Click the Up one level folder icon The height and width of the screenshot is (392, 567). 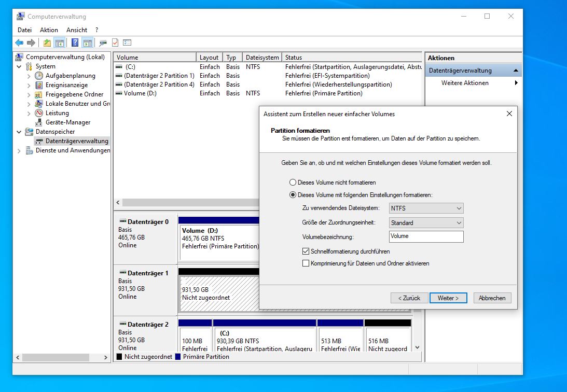[x=47, y=43]
